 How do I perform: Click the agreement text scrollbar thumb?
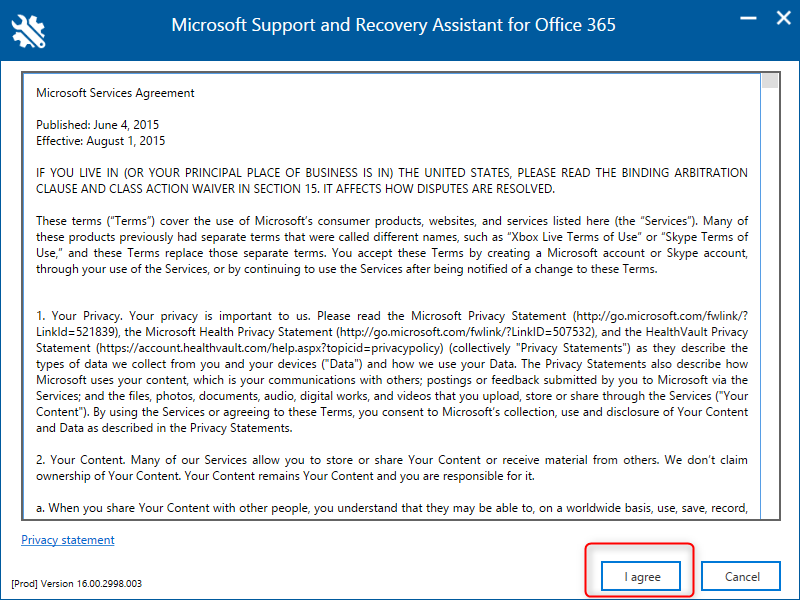coord(770,81)
